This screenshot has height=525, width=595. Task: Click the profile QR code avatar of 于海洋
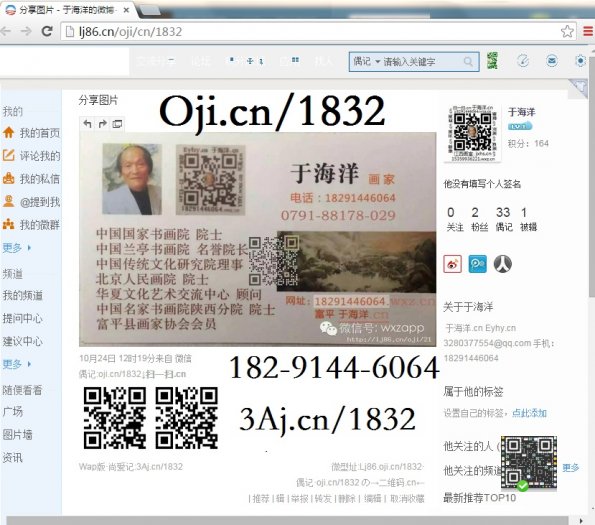472,134
